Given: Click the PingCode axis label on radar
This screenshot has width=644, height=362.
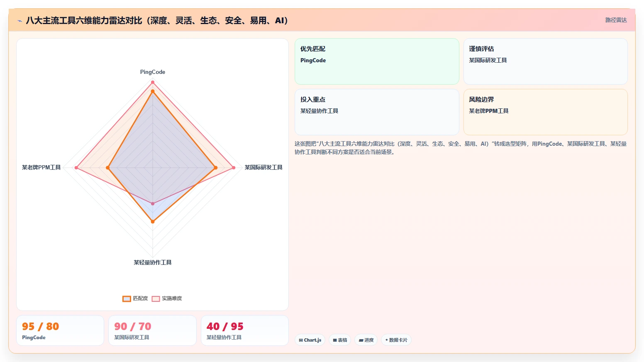Looking at the screenshot, I should (x=153, y=72).
